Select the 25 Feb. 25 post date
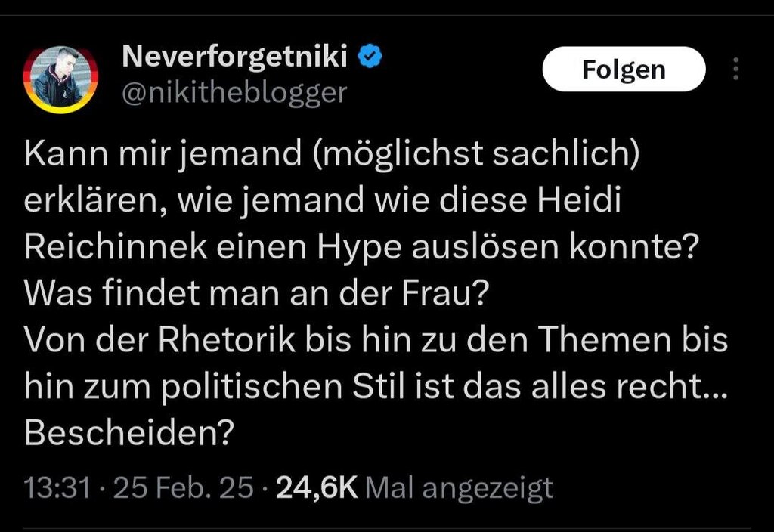774x532 pixels. (184, 488)
